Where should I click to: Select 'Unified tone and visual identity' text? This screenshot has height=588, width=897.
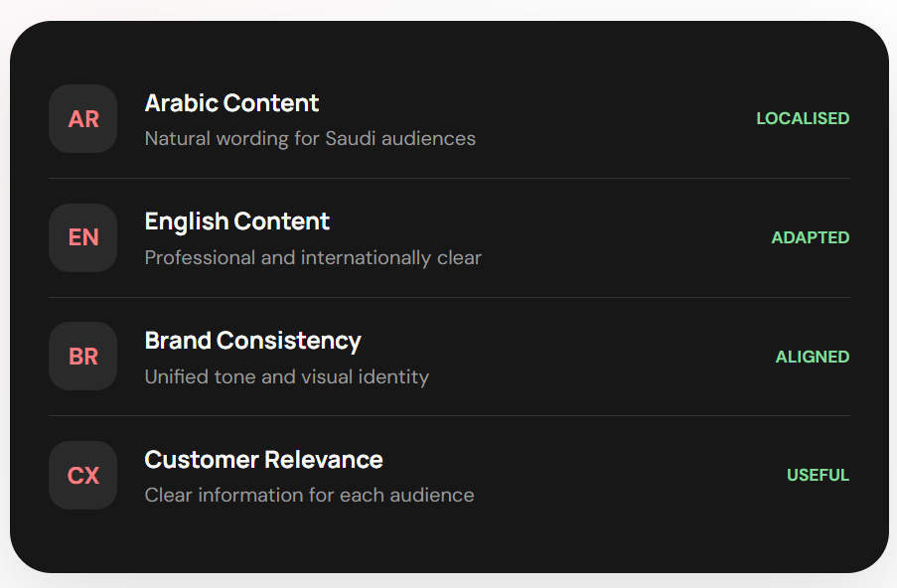[x=287, y=377]
